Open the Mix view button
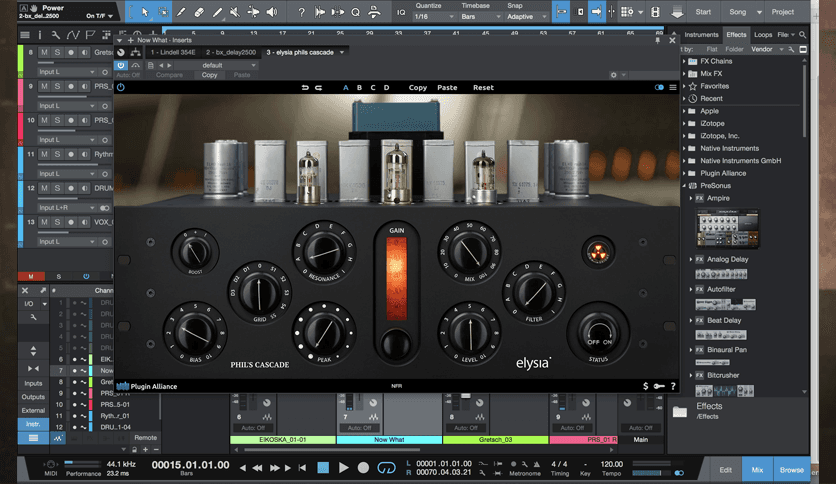This screenshot has height=484, width=836. click(x=757, y=470)
